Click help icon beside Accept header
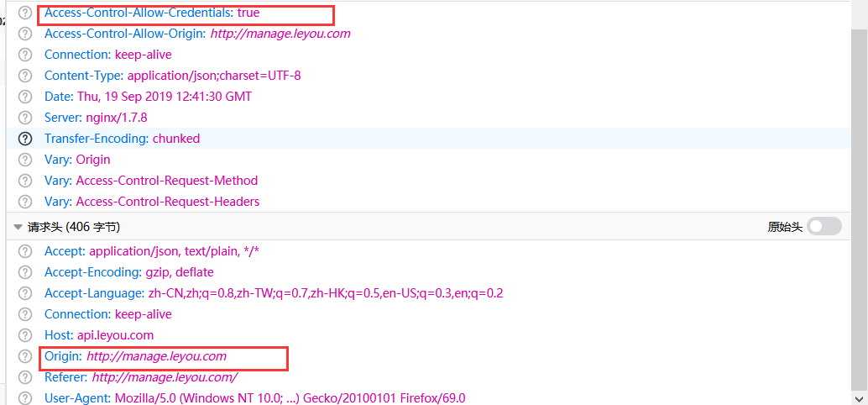The height and width of the screenshot is (405, 868). point(25,252)
